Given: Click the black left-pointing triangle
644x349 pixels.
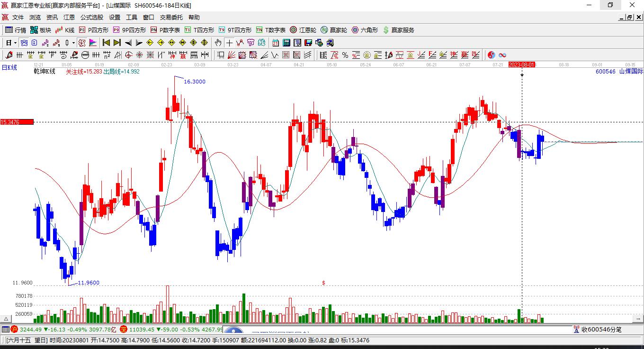Looking at the screenshot, I should point(128,43).
